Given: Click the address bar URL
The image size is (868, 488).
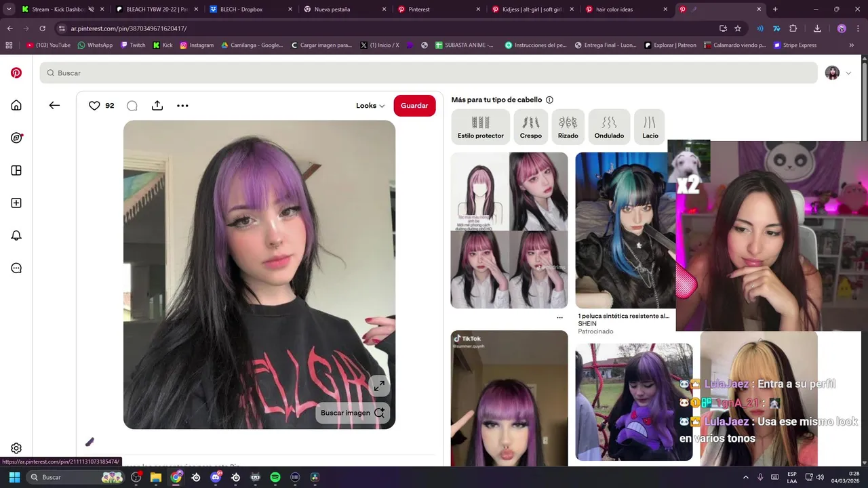Looking at the screenshot, I should coord(129,28).
